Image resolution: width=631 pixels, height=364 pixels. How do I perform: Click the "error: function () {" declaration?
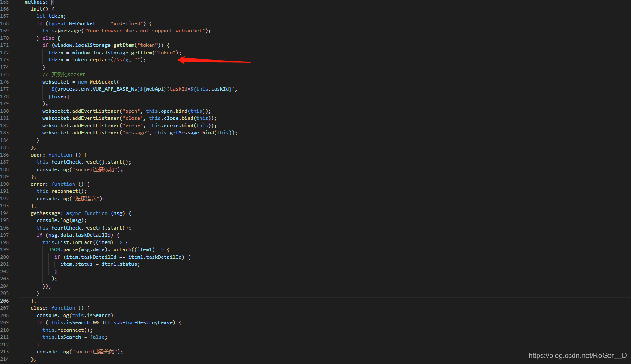[x=60, y=184]
